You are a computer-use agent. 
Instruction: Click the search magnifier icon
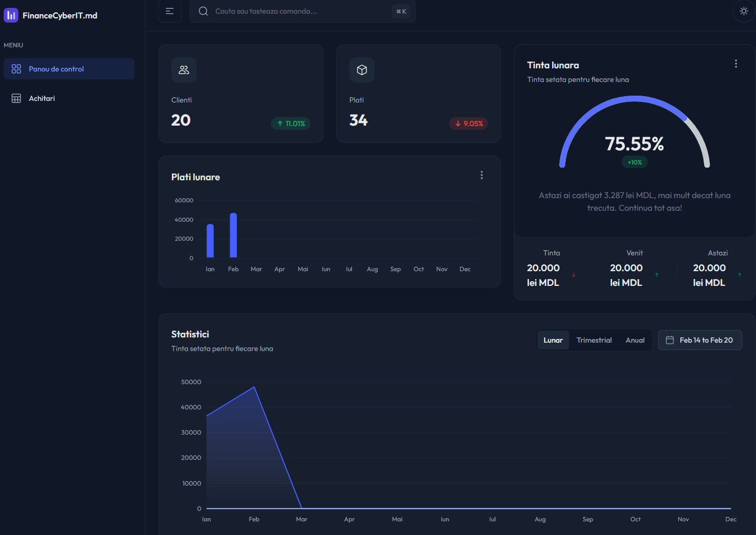pos(203,11)
